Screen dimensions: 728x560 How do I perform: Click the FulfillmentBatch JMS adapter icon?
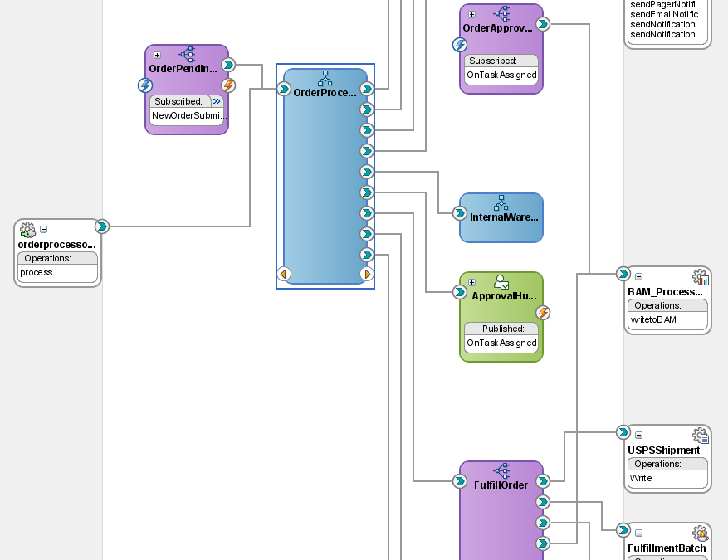point(701,533)
